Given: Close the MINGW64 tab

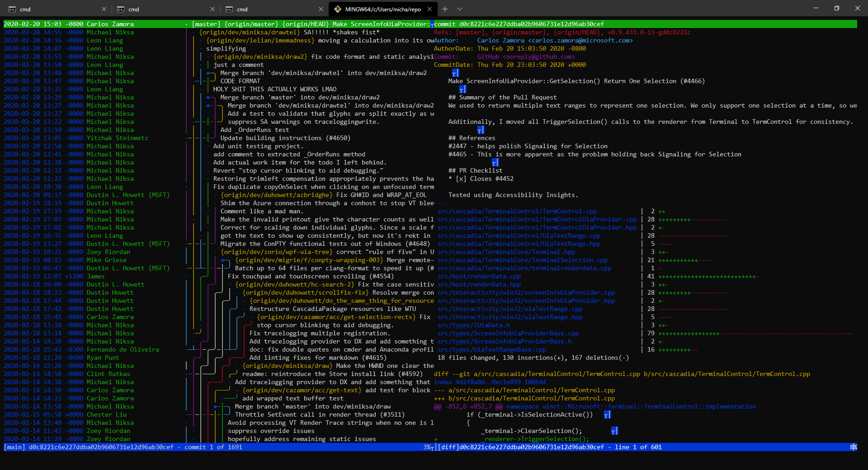Looking at the screenshot, I should point(429,9).
